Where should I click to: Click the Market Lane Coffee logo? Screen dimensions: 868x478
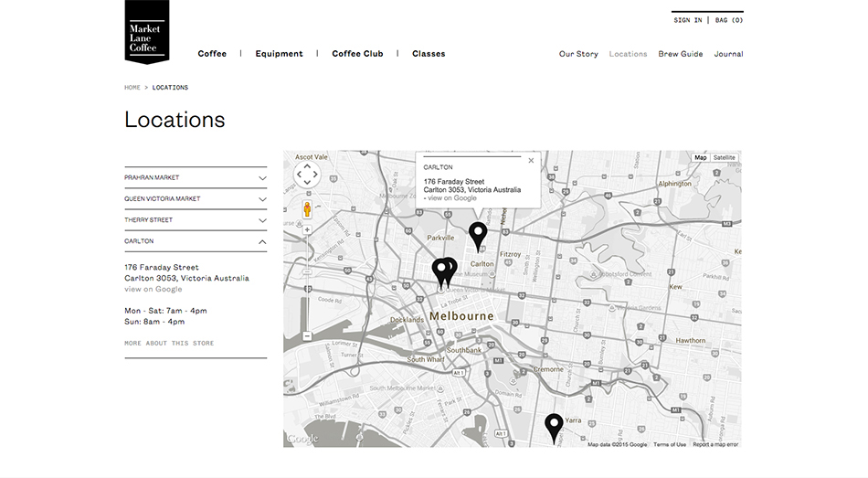click(147, 32)
